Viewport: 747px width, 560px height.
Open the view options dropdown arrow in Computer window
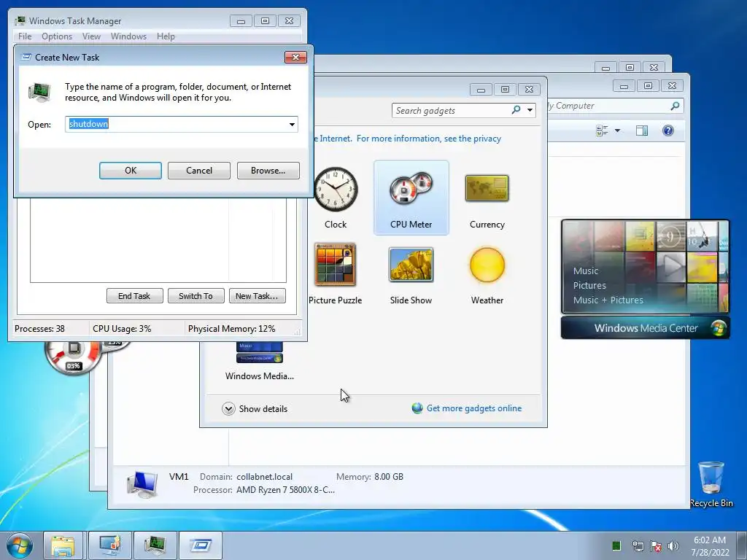point(617,131)
